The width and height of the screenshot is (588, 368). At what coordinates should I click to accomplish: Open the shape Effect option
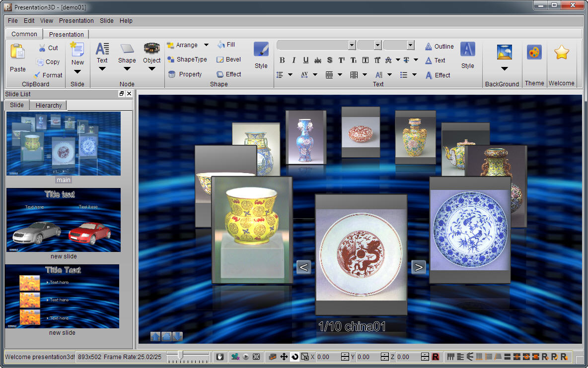coord(228,74)
